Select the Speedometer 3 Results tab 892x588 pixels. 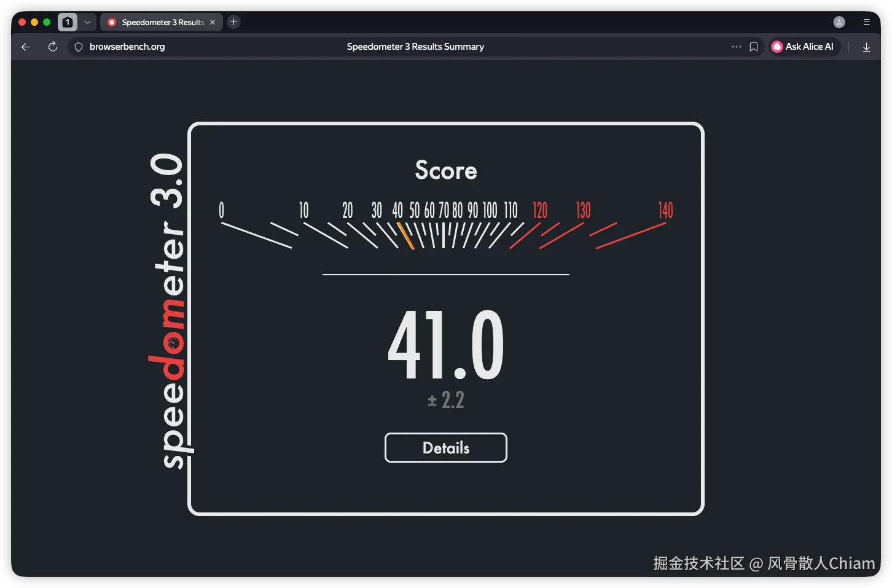tap(162, 22)
